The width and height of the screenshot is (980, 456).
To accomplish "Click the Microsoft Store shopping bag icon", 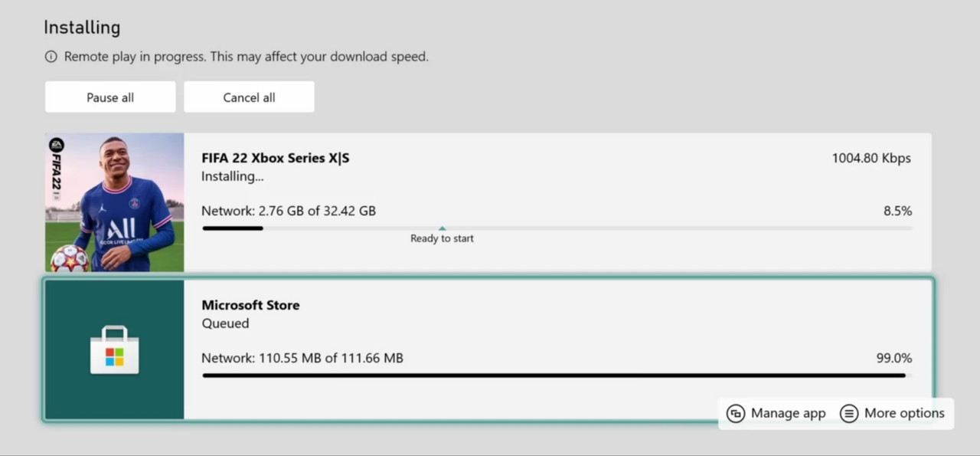I will [114, 350].
